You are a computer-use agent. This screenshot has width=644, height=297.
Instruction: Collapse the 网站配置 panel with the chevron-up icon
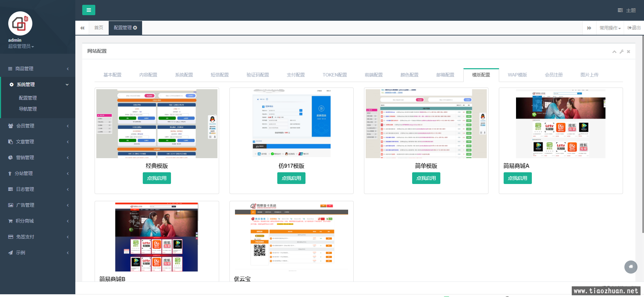(x=614, y=52)
